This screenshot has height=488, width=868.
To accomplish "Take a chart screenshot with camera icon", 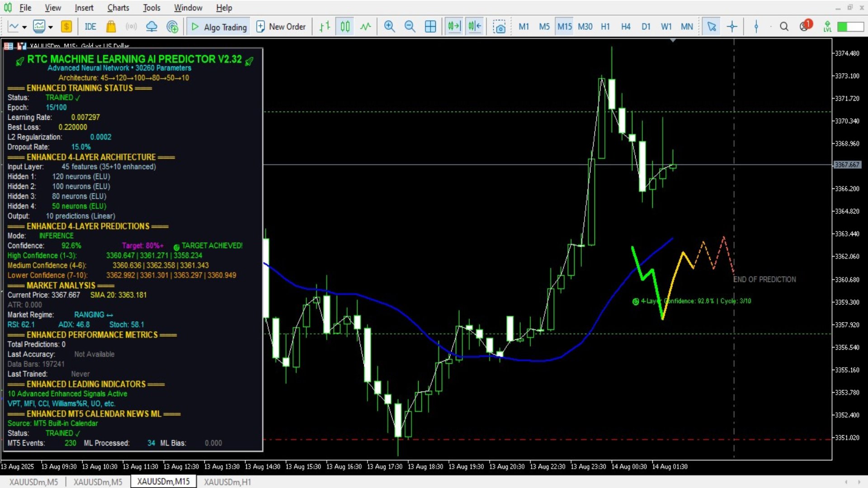I will [x=499, y=27].
